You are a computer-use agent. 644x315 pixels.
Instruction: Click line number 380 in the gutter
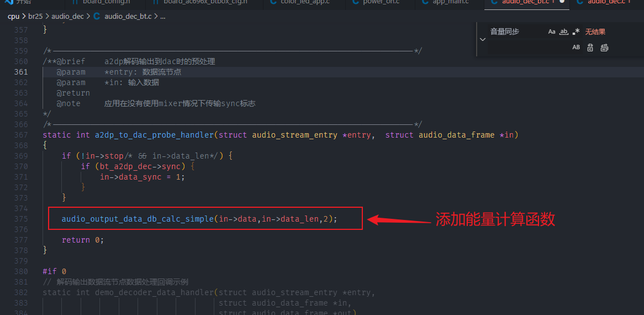(x=20, y=271)
